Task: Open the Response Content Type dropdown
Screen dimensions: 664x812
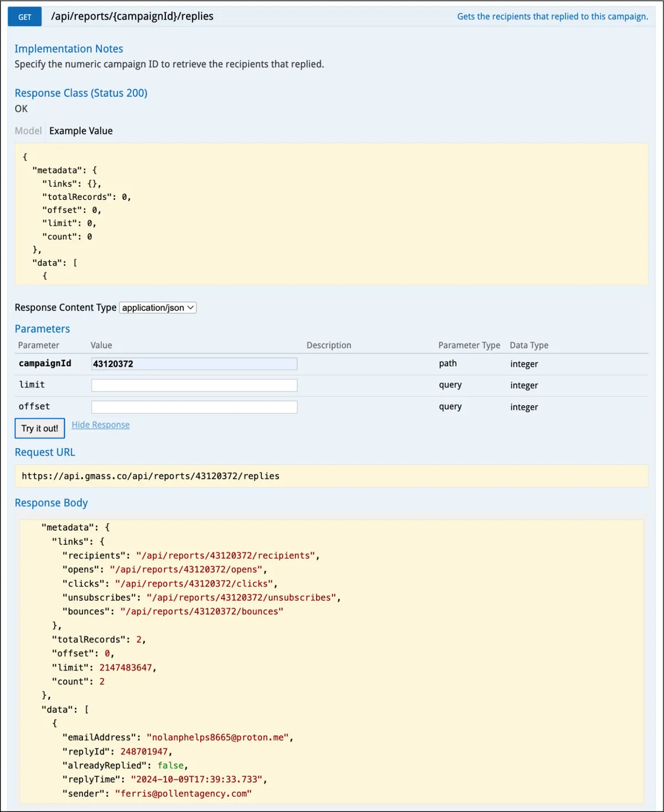Action: (158, 308)
